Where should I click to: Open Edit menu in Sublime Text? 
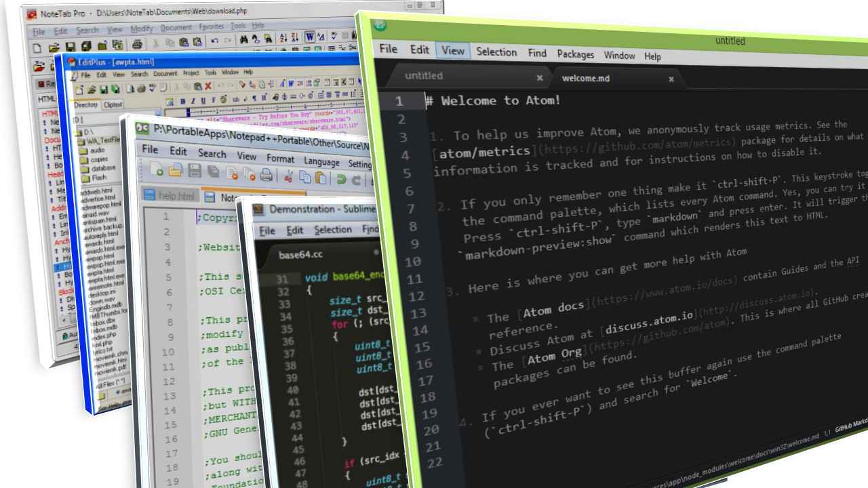coord(294,230)
